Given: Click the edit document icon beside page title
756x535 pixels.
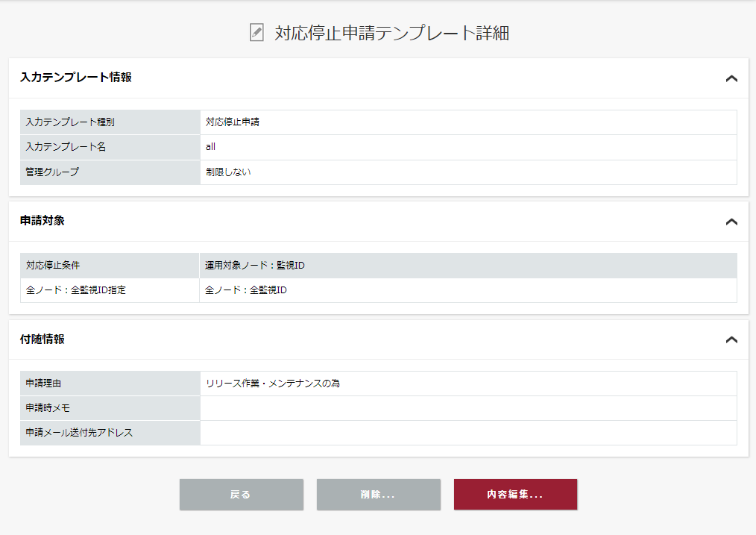Looking at the screenshot, I should pyautogui.click(x=256, y=32).
